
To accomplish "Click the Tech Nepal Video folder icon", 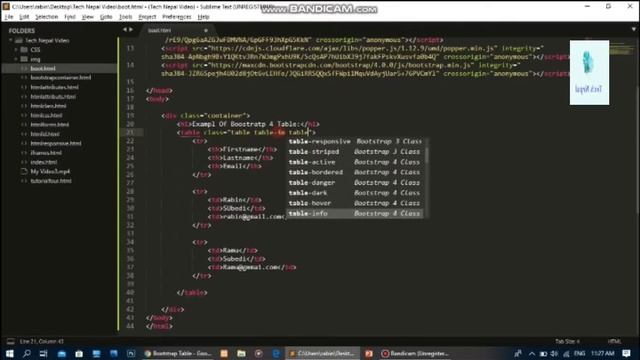I will pyautogui.click(x=19, y=40).
